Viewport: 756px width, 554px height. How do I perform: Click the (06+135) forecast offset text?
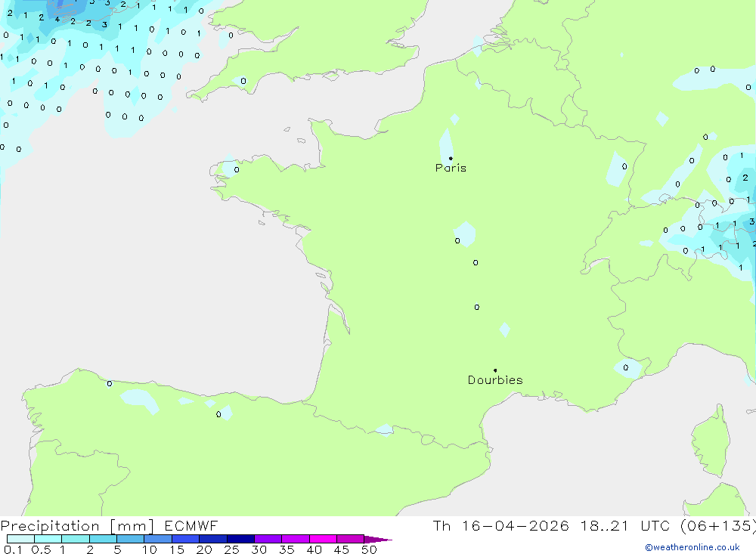pos(718,525)
